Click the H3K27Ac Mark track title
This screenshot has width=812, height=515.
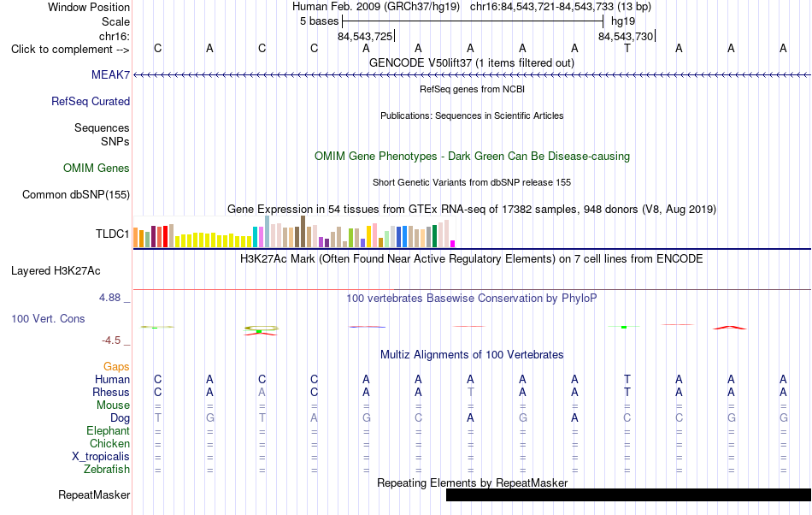tap(472, 258)
